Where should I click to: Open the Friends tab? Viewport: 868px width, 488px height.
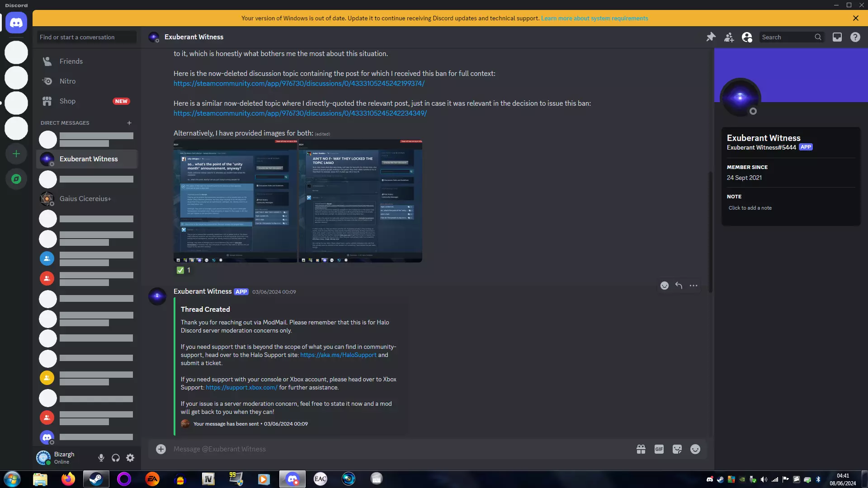pos(71,61)
